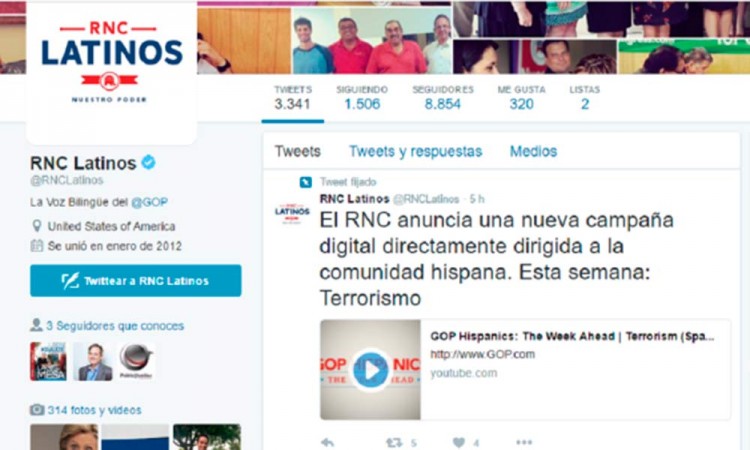750x450 pixels.
Task: Play the GOP Hispanics video
Action: [x=370, y=370]
